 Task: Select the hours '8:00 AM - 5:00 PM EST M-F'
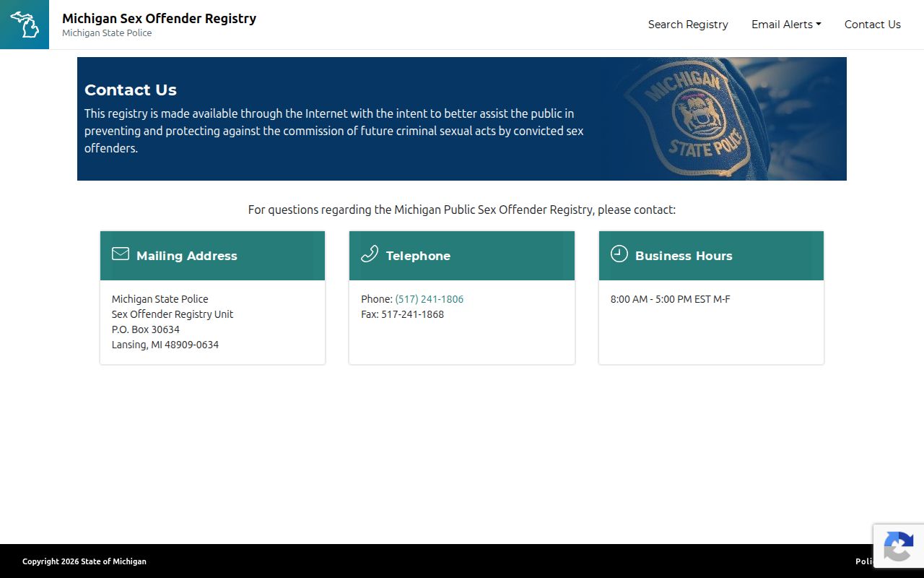671,299
